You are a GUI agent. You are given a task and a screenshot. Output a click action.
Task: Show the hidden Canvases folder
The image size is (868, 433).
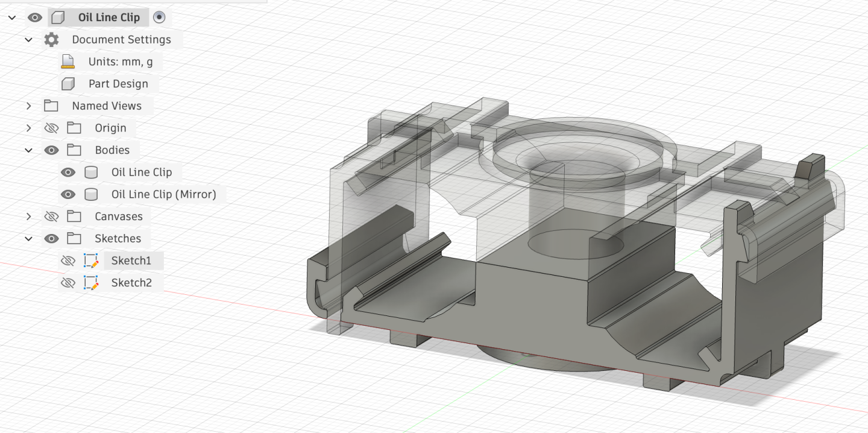click(51, 216)
